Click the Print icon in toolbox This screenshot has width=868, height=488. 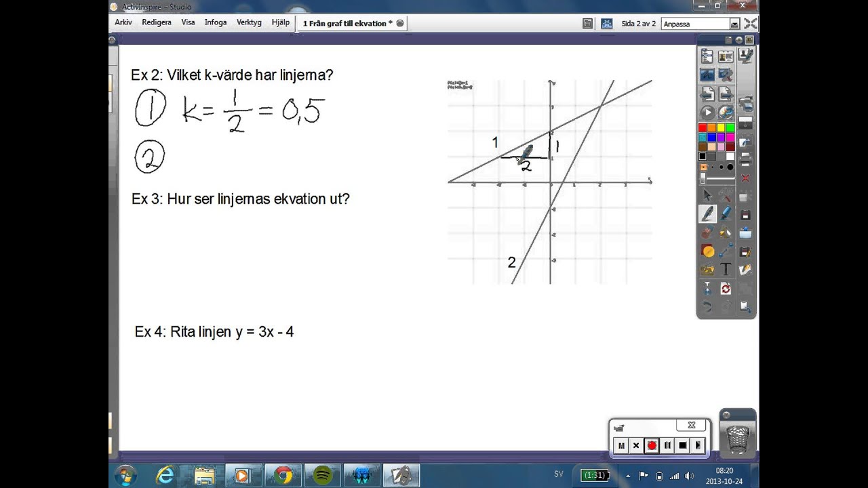point(745,160)
